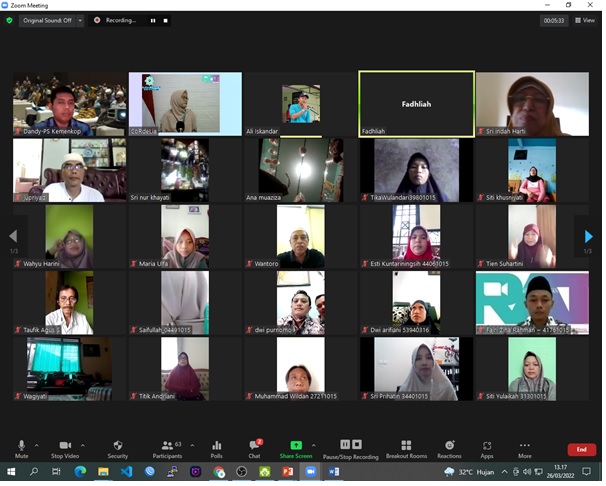Screen dimensions: 606x486
Task: Open Breakout Rooms
Action: [406, 448]
